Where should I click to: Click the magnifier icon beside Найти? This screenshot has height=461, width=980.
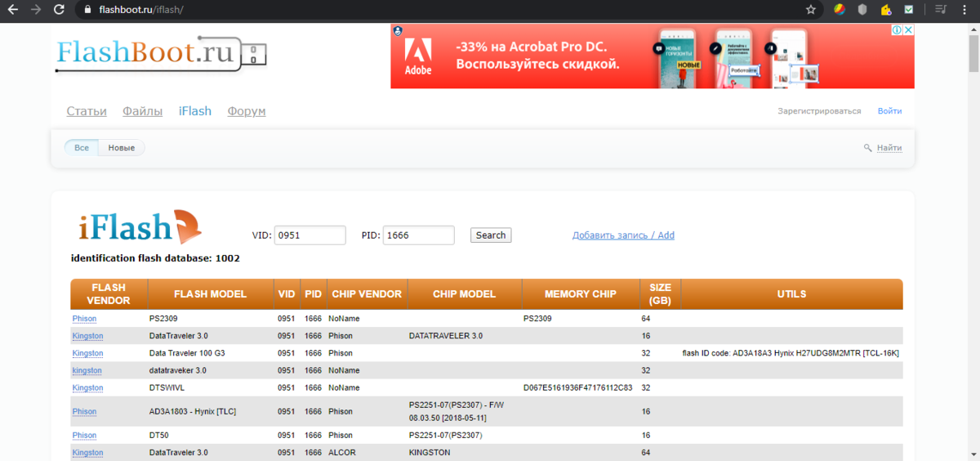click(x=868, y=148)
